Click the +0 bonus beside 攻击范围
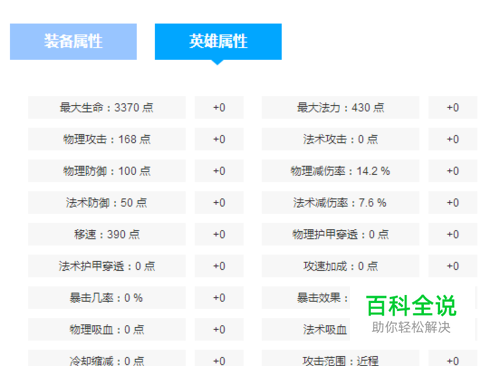The height and width of the screenshot is (366, 500). (453, 358)
